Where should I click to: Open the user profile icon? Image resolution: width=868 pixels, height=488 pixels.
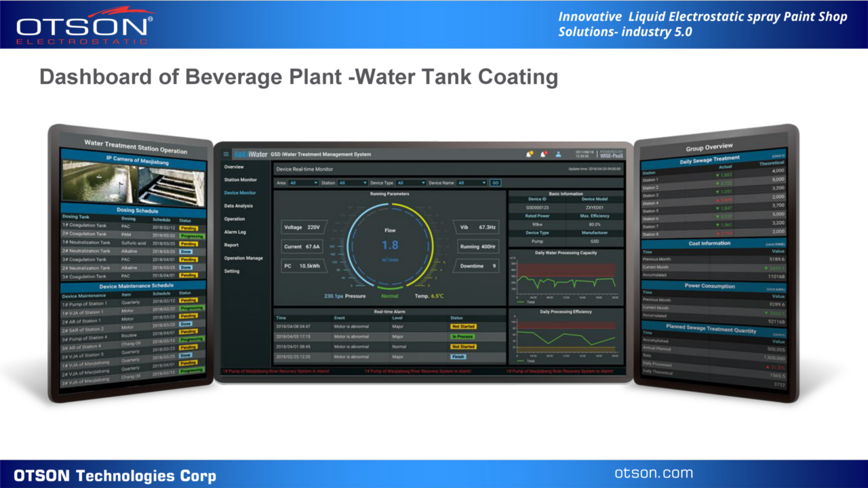point(559,154)
